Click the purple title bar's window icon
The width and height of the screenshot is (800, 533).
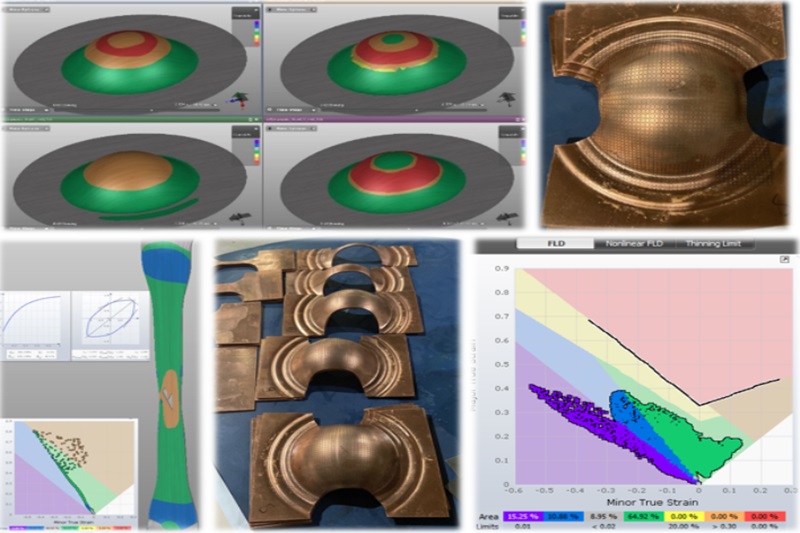click(x=517, y=119)
